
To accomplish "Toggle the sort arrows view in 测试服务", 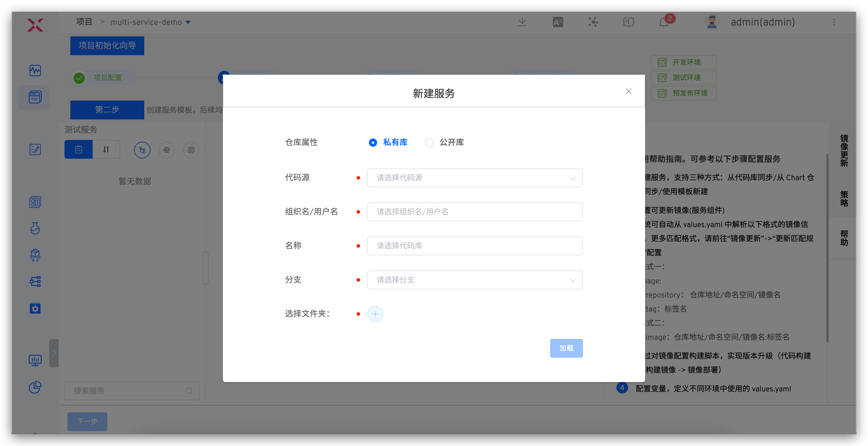I will click(x=106, y=149).
